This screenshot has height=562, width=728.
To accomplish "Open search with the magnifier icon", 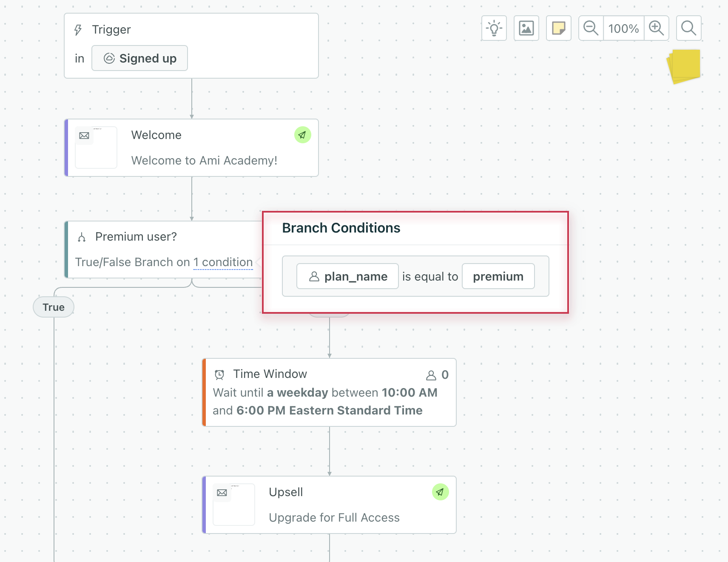I will [x=689, y=28].
